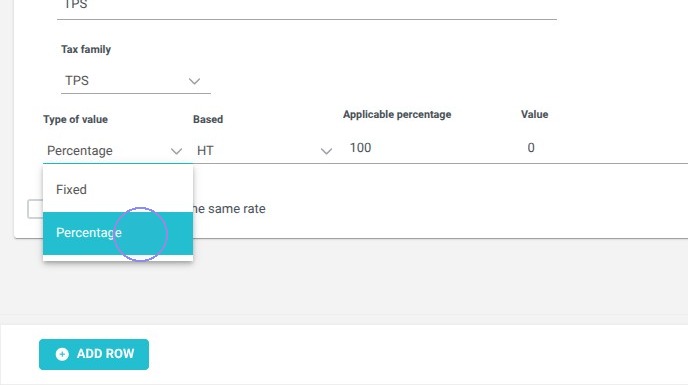Click the Based column label
688x385 pixels.
click(x=208, y=119)
